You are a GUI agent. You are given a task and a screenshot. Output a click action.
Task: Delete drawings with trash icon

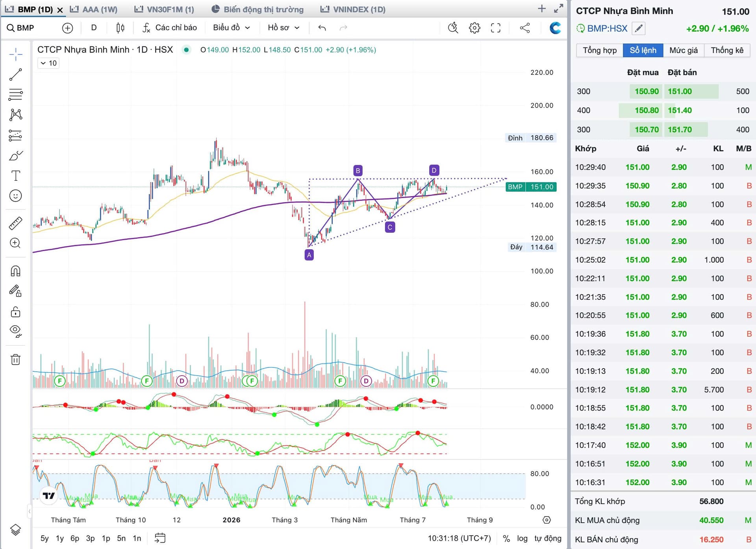[15, 359]
